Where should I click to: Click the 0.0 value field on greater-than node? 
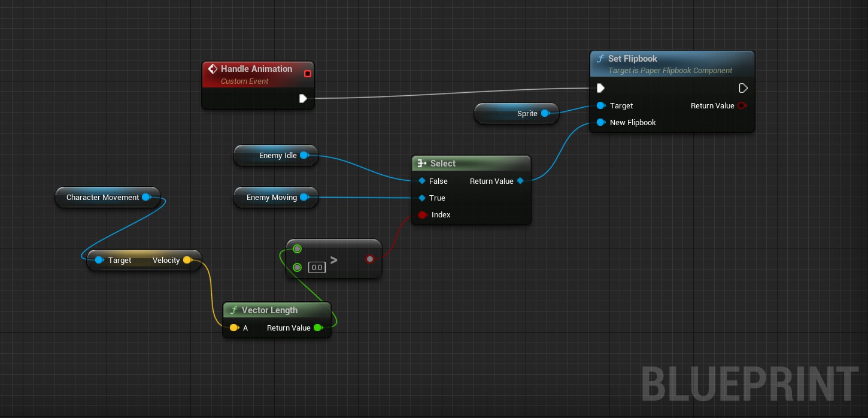[x=317, y=267]
